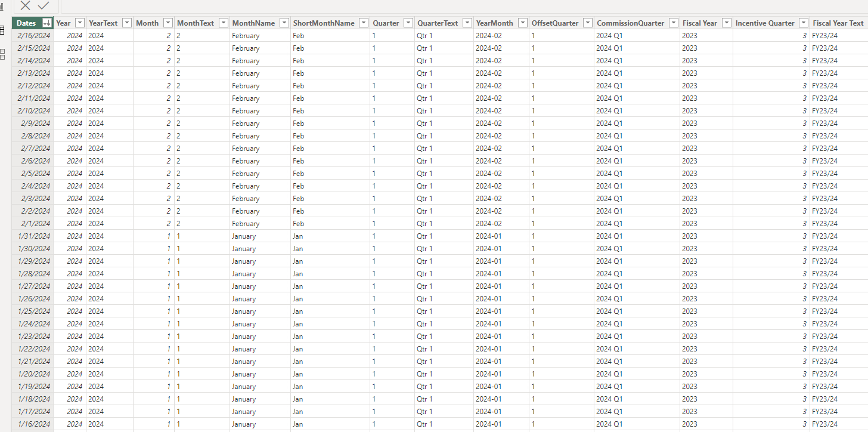868x432 pixels.
Task: Commit the formula with the checkmark icon
Action: point(44,5)
